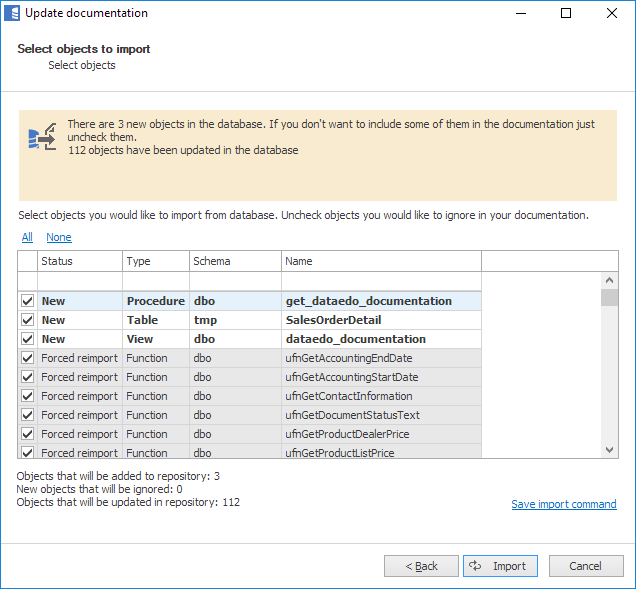The image size is (636, 589).
Task: Click the Schema column header
Action: click(234, 261)
